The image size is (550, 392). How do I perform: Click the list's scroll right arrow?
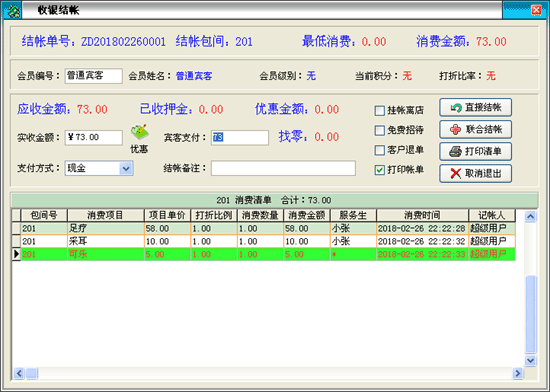click(x=517, y=373)
